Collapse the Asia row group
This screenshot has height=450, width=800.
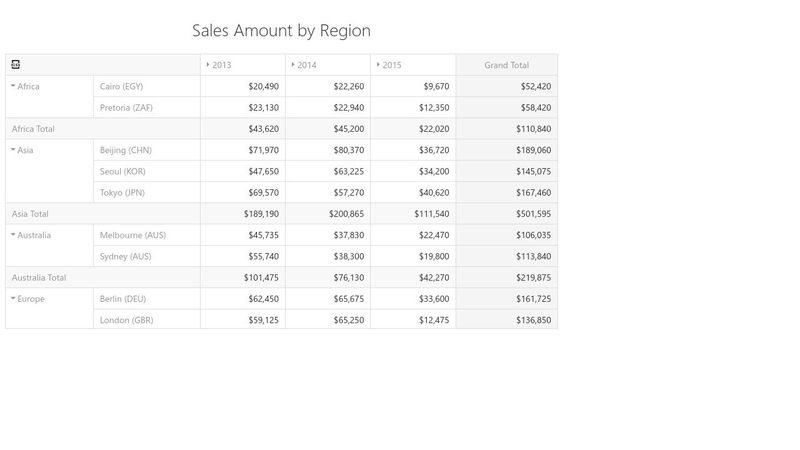click(x=13, y=150)
